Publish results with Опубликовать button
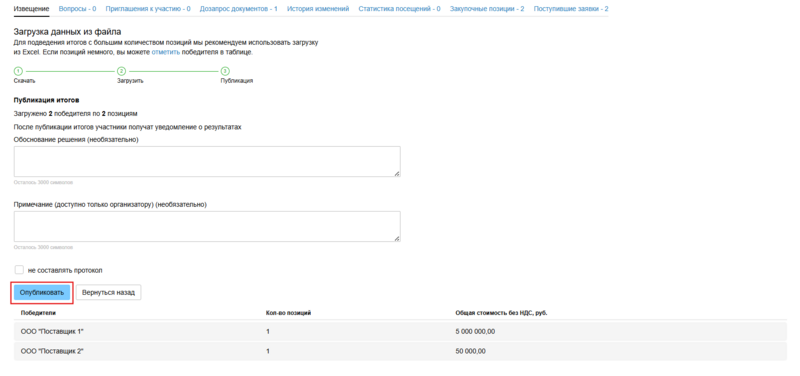The image size is (800, 376). tap(42, 293)
